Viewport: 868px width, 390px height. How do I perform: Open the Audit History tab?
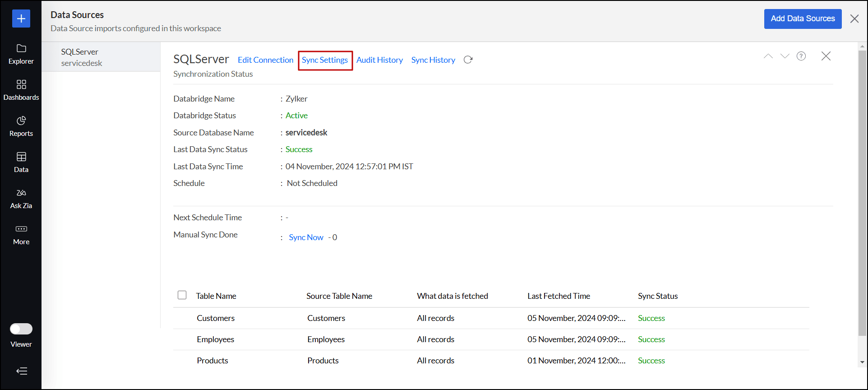(379, 60)
